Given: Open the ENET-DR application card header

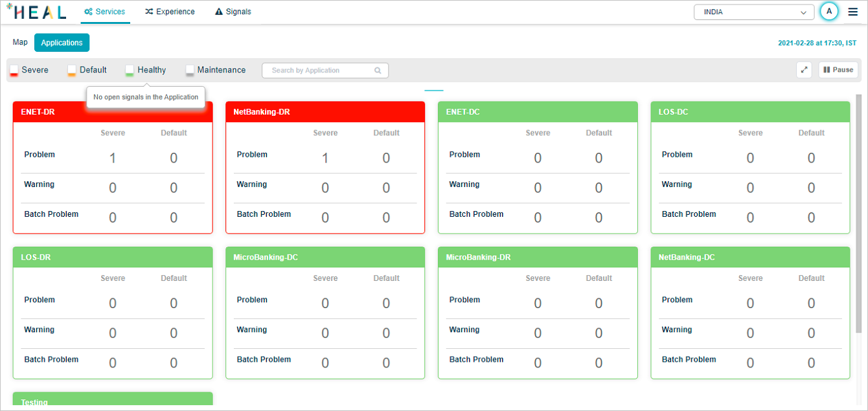Looking at the screenshot, I should pos(112,112).
